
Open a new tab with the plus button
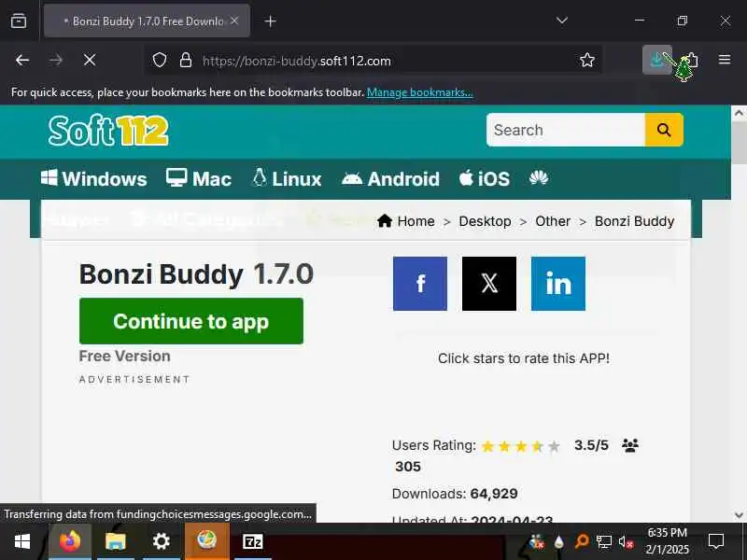270,21
